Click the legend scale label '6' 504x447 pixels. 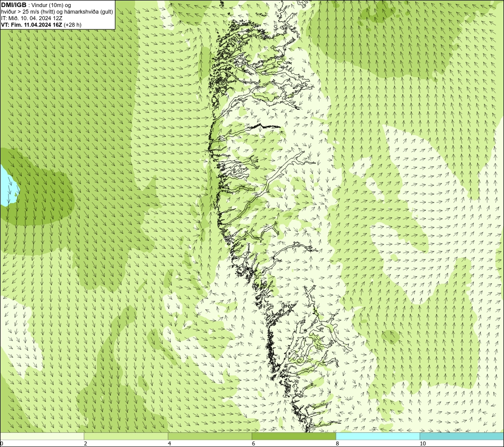coord(254,443)
